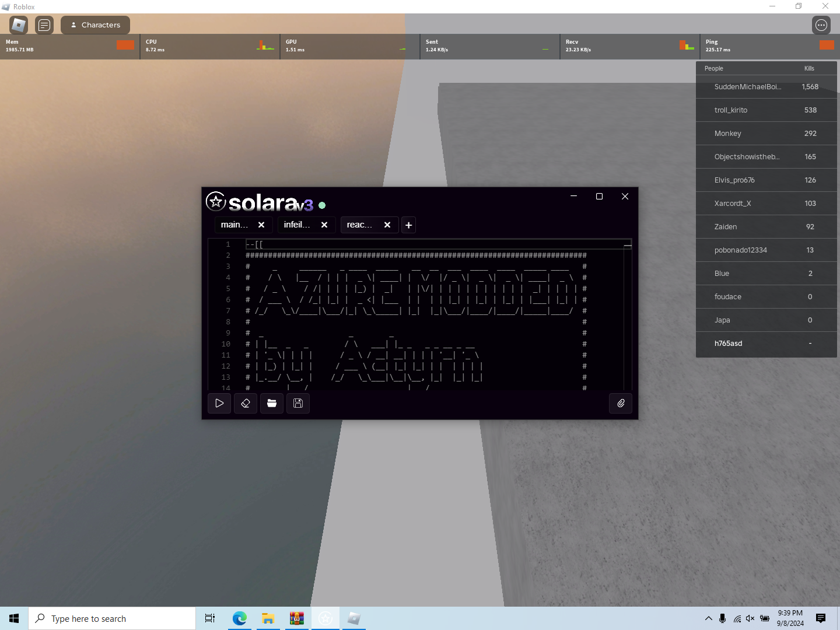This screenshot has width=840, height=630.
Task: Select player Elvis_pro676 in leaderboard
Action: click(x=766, y=180)
